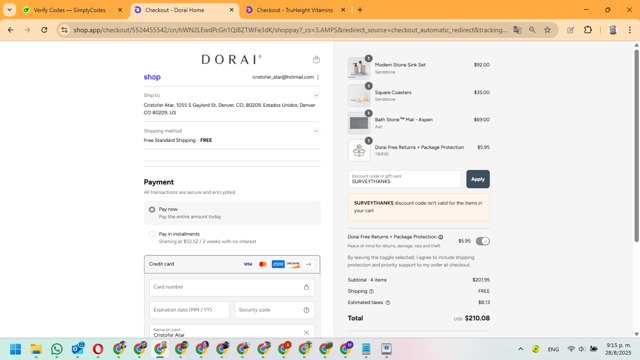640x360 pixels.
Task: Click the DORAI store logo
Action: pos(231,60)
